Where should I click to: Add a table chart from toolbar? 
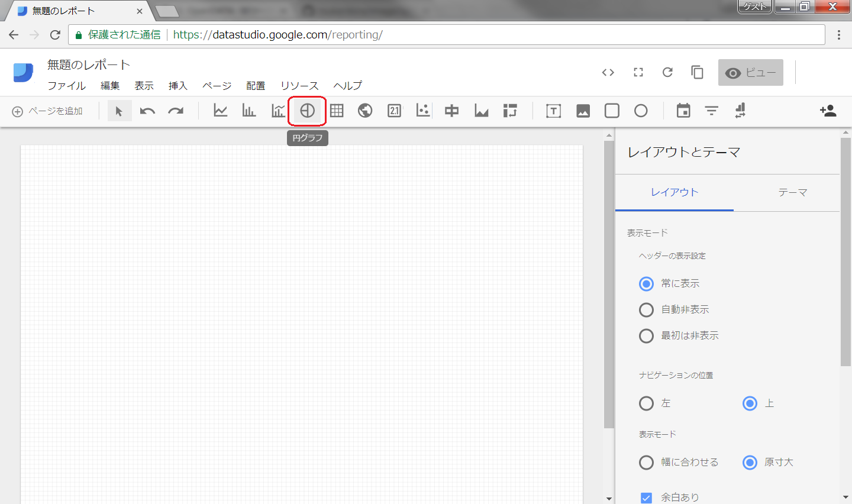tap(337, 111)
